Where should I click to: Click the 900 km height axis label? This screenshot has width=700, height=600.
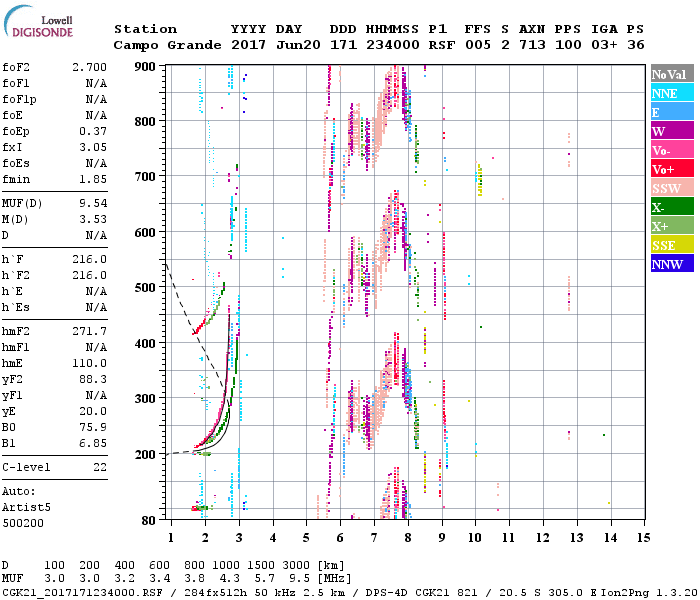[146, 67]
